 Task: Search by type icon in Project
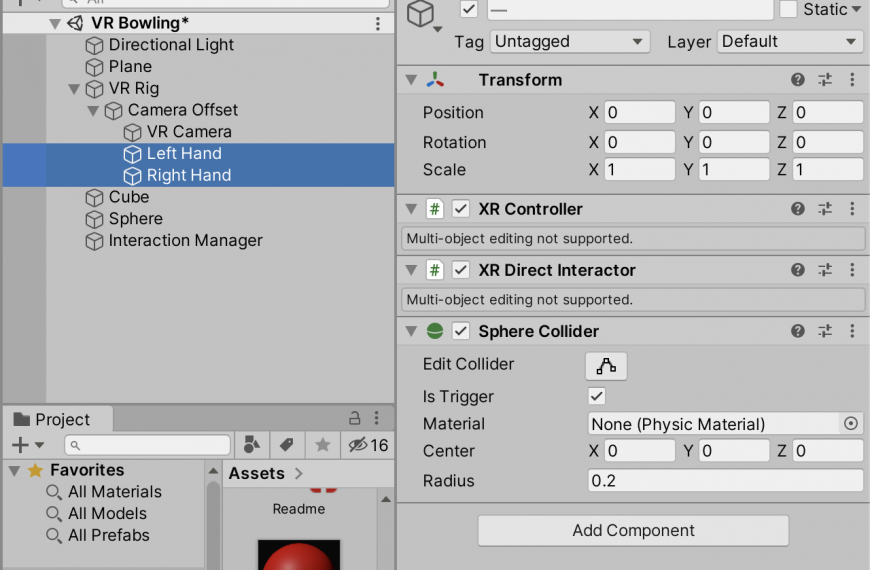pos(251,445)
